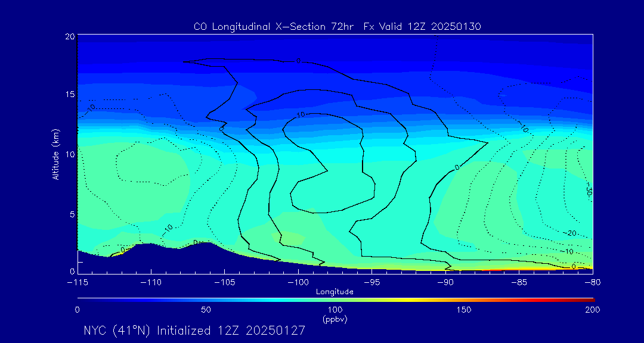This screenshot has height=343, width=644.
Task: Click the yellow section of the colorbar
Action: point(408,300)
